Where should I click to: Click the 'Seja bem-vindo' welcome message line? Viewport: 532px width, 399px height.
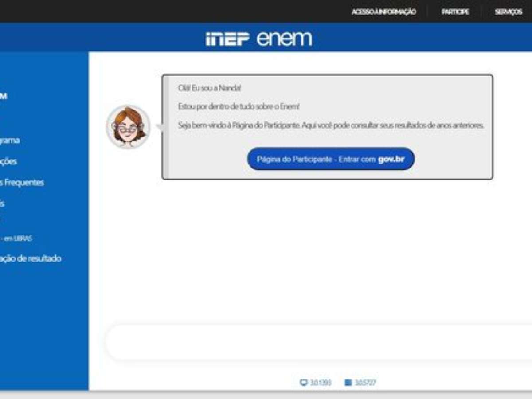click(330, 125)
